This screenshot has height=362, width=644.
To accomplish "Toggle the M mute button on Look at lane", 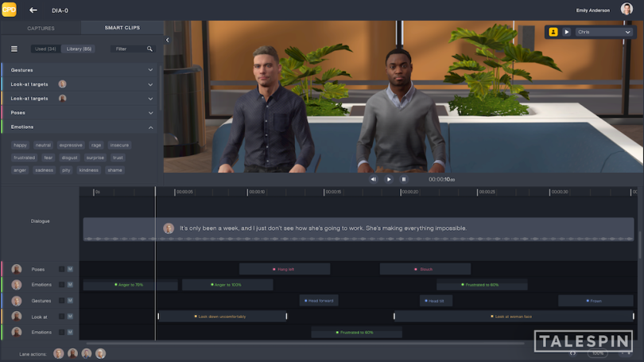I will coord(70,317).
